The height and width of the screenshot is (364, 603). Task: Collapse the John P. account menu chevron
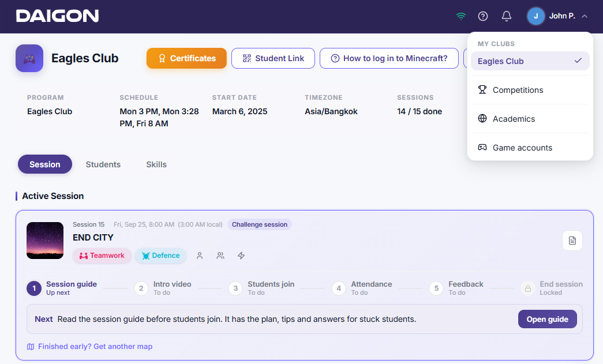click(585, 16)
